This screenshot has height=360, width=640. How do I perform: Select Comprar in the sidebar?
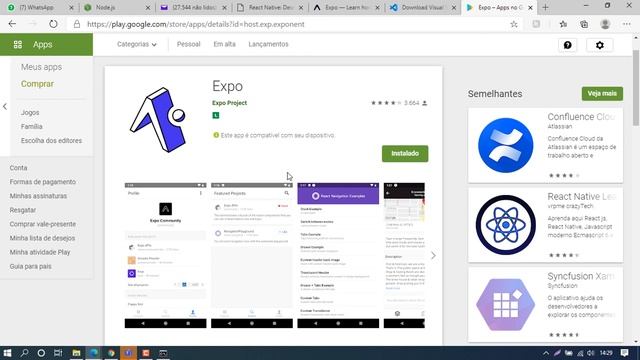[37, 84]
